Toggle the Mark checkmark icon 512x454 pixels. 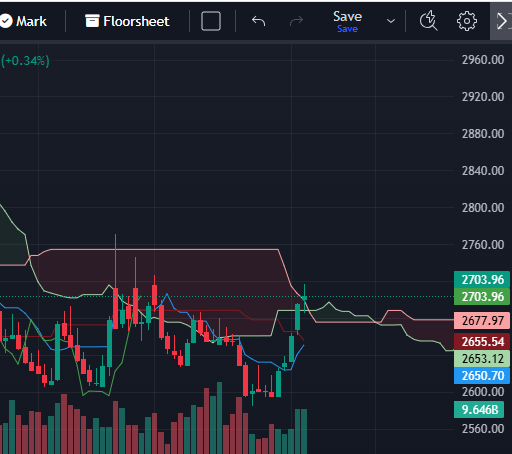[6, 21]
